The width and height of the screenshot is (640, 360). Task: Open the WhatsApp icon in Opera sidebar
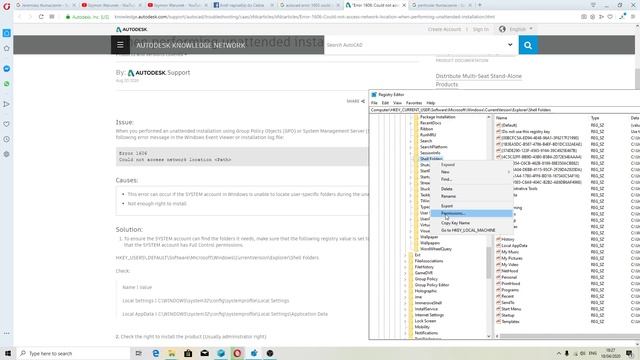click(x=7, y=84)
